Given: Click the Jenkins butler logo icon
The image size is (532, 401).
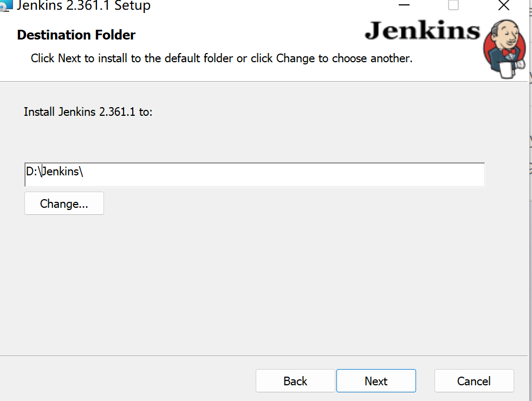Looking at the screenshot, I should (505, 49).
